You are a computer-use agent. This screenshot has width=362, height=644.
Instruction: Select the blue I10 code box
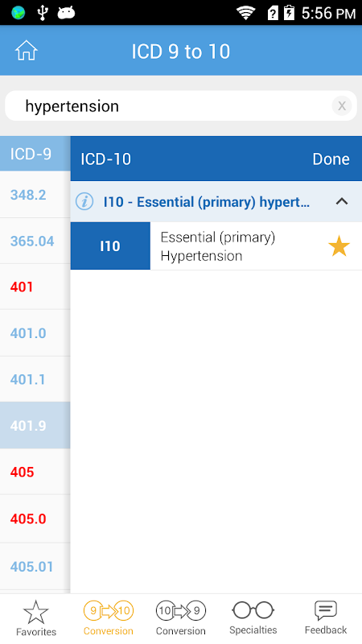(110, 246)
